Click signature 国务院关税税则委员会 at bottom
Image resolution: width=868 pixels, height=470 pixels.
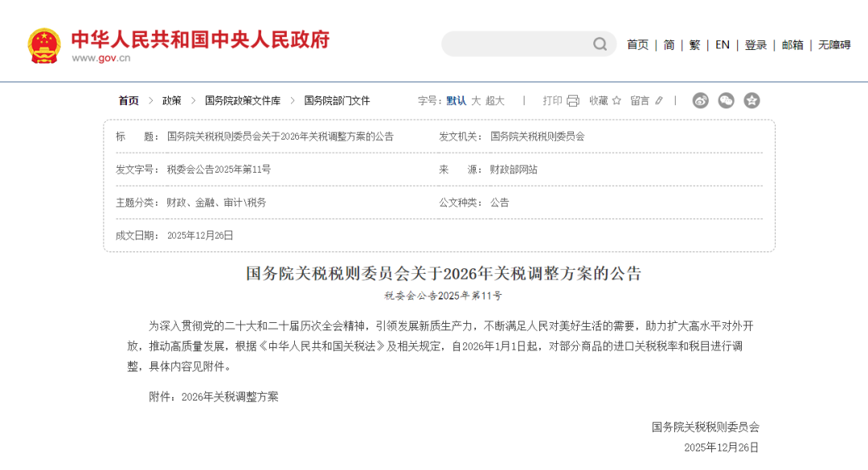click(x=706, y=427)
